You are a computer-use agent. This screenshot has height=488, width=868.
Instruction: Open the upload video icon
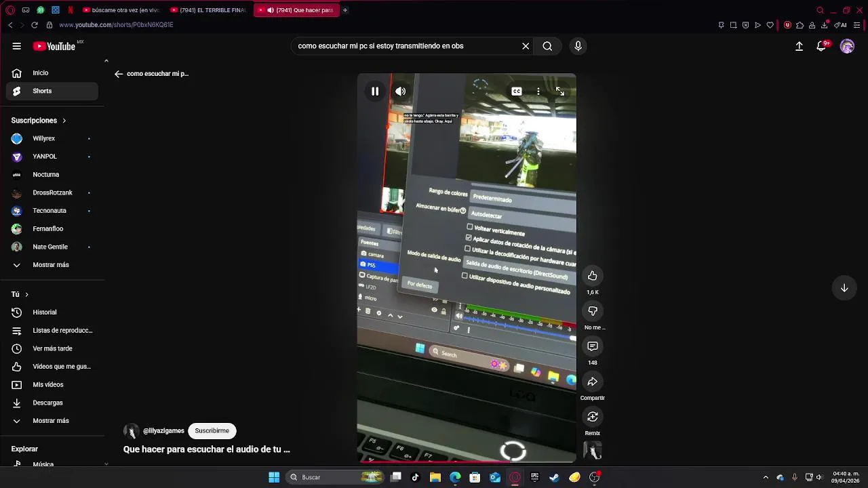799,46
